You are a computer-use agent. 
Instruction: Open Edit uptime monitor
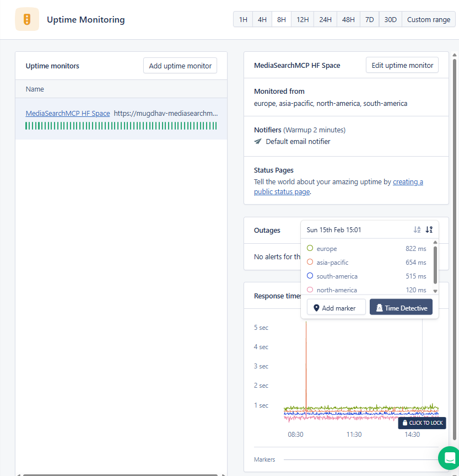pos(402,65)
